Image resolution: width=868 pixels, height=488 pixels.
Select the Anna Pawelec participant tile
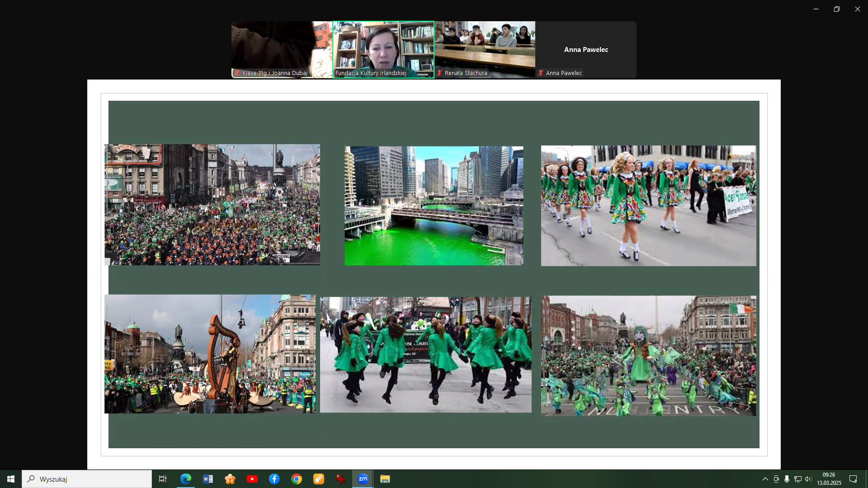point(586,49)
